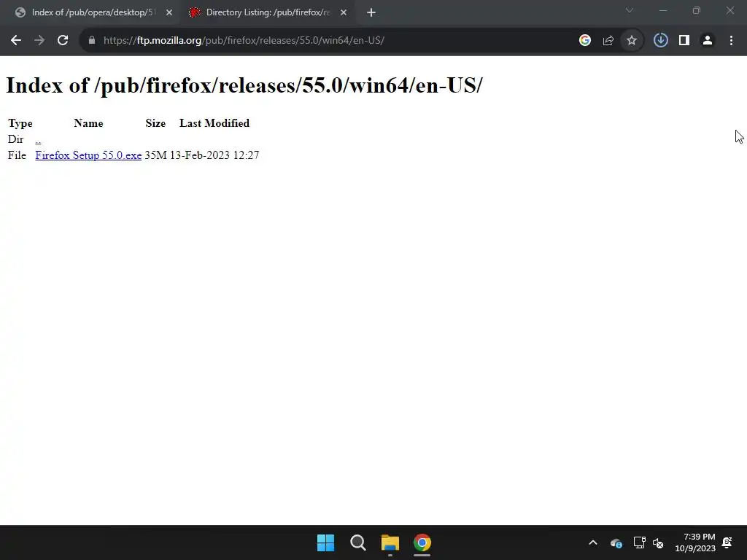Open File Explorer from taskbar
The height and width of the screenshot is (560, 747).
point(390,542)
